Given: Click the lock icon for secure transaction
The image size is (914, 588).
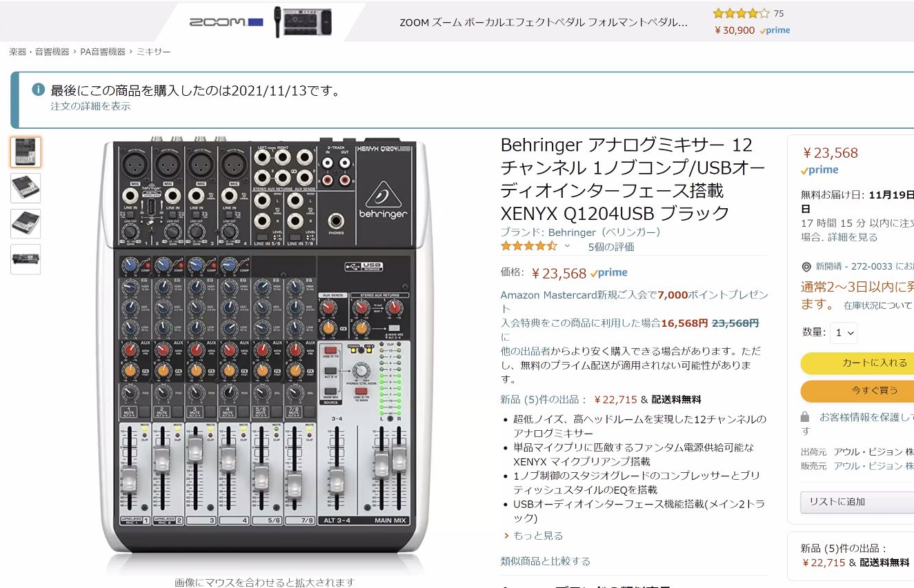Looking at the screenshot, I should point(805,417).
